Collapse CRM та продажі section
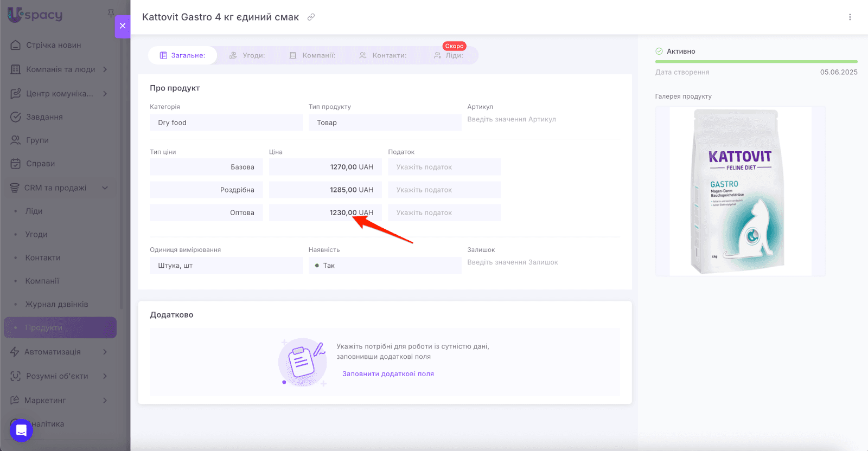This screenshot has width=868, height=451. 105,188
